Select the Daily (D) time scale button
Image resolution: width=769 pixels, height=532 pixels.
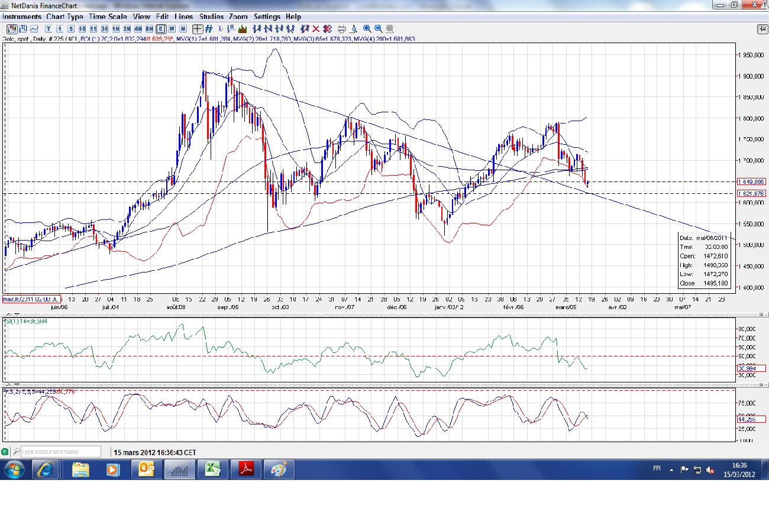click(x=160, y=28)
